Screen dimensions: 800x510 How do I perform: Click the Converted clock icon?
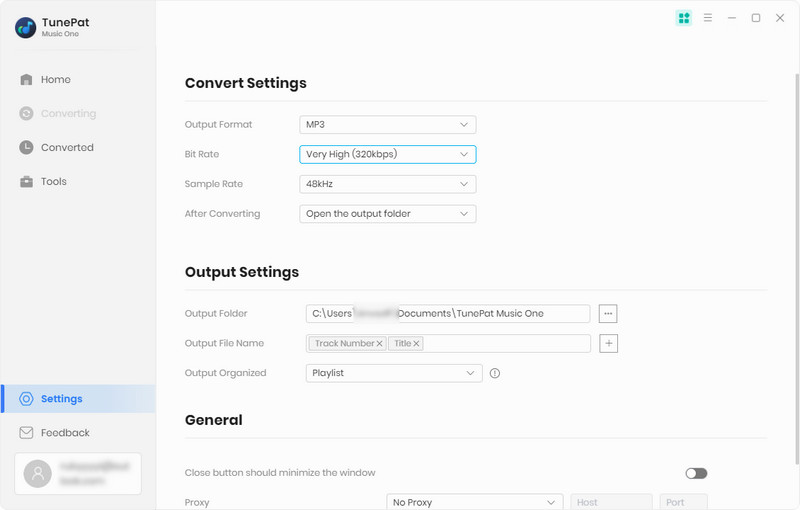pyautogui.click(x=26, y=147)
